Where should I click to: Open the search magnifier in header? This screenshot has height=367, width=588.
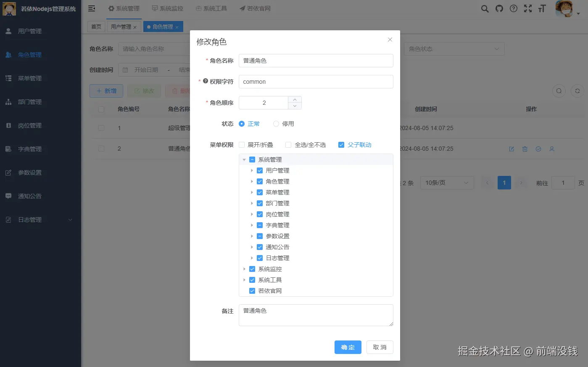click(485, 8)
